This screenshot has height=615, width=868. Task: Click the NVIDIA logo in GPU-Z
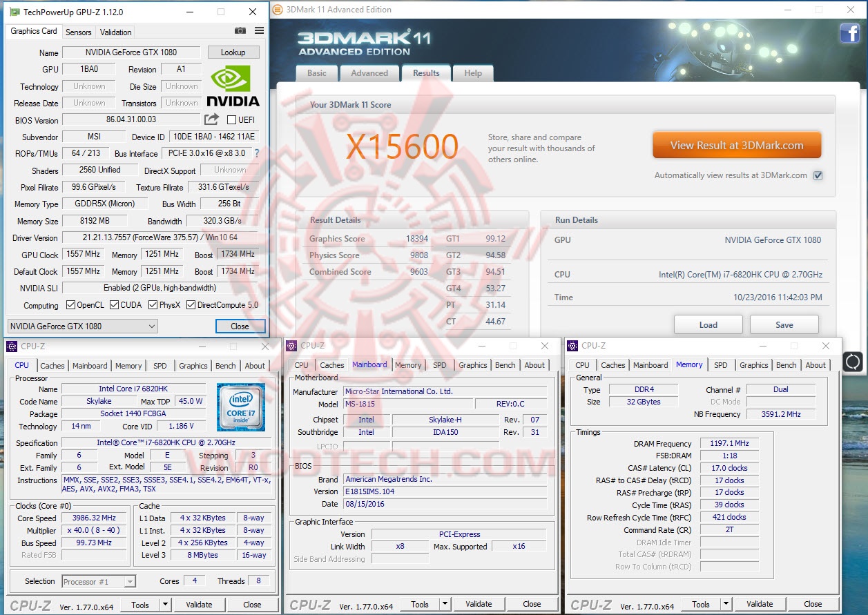click(234, 86)
